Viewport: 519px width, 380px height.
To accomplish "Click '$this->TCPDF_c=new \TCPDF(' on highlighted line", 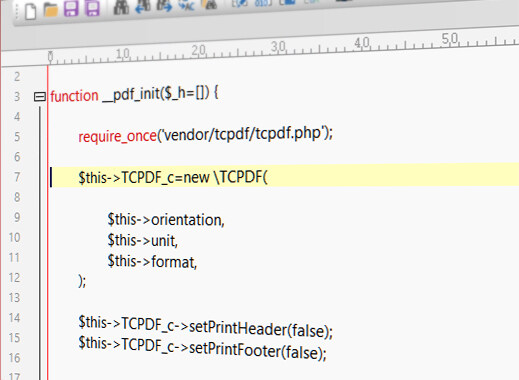I will point(173,177).
